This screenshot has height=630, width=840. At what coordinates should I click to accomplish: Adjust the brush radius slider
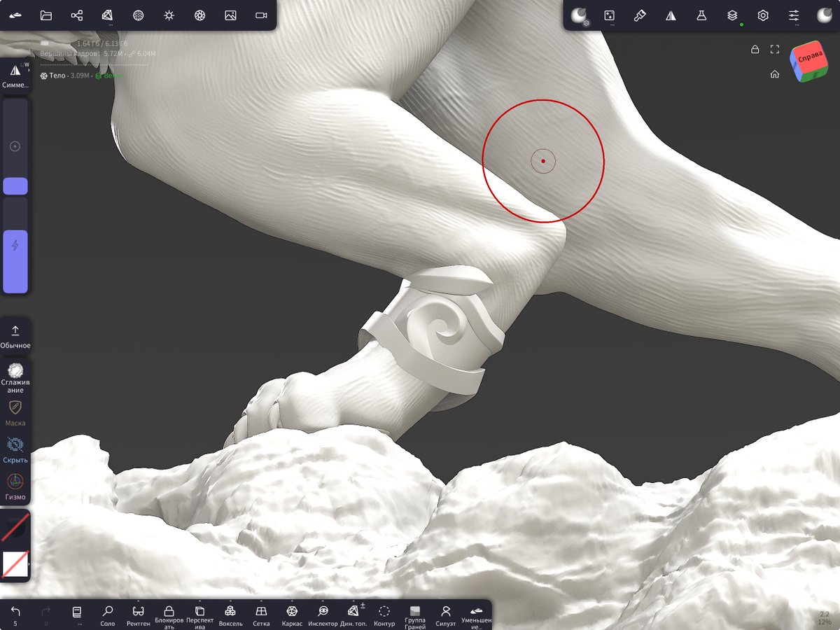coord(15,146)
